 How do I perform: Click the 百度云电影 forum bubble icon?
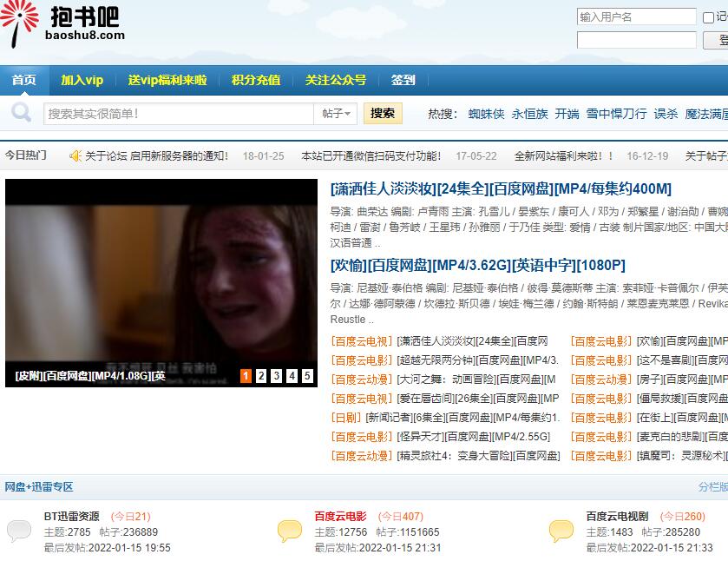pyautogui.click(x=289, y=531)
